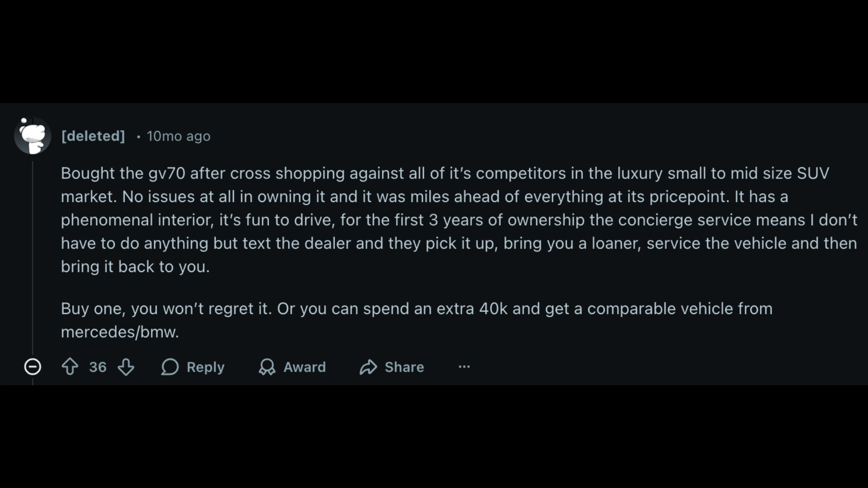Open the "[deleted]" user profile
The image size is (868, 488).
point(93,136)
